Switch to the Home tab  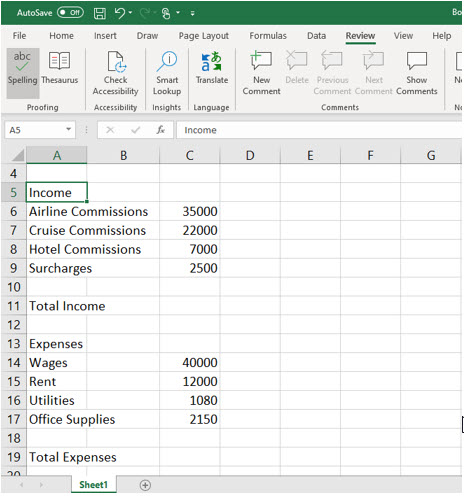click(x=61, y=36)
